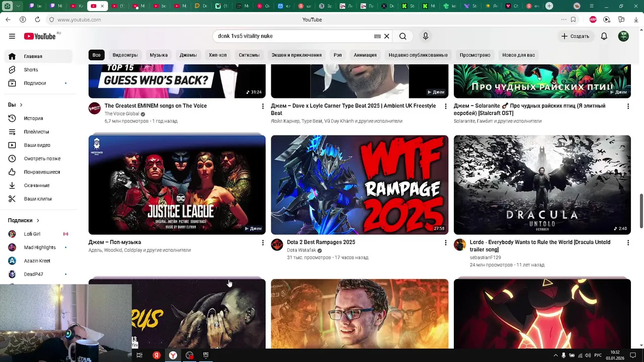Screen dimensions: 644x362
Task: Expand the Подписки section header chevron
Action: point(38,220)
